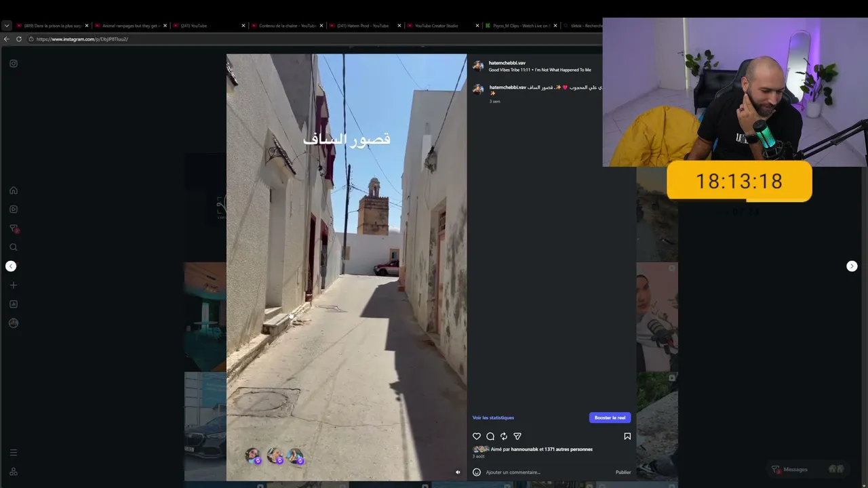Click the 18:13:18 stream timer
This screenshot has width=868, height=488.
click(x=739, y=181)
